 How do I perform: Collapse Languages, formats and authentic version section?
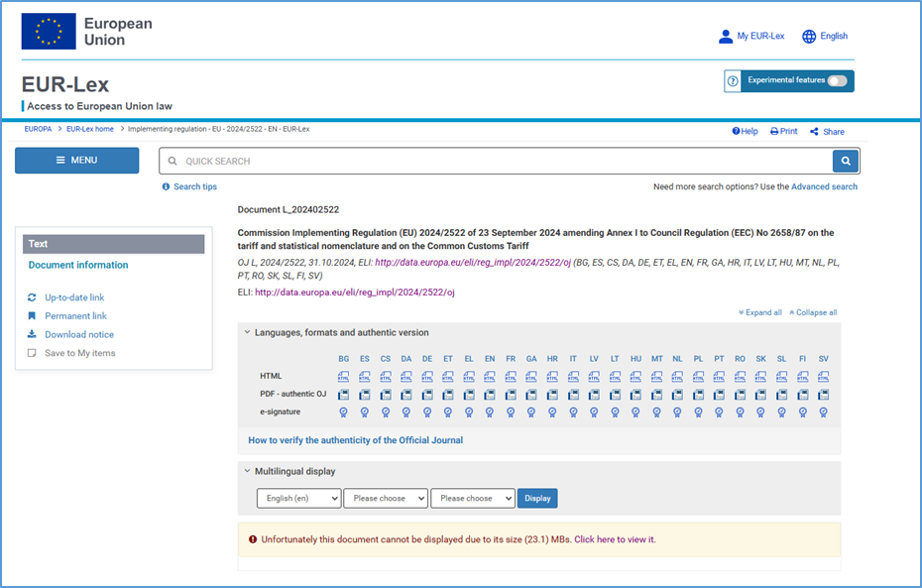(x=248, y=333)
